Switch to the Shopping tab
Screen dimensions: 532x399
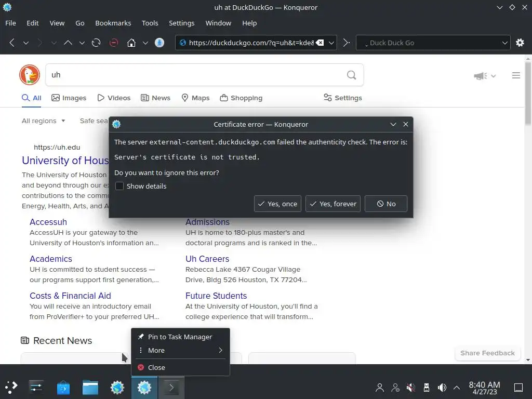point(241,98)
